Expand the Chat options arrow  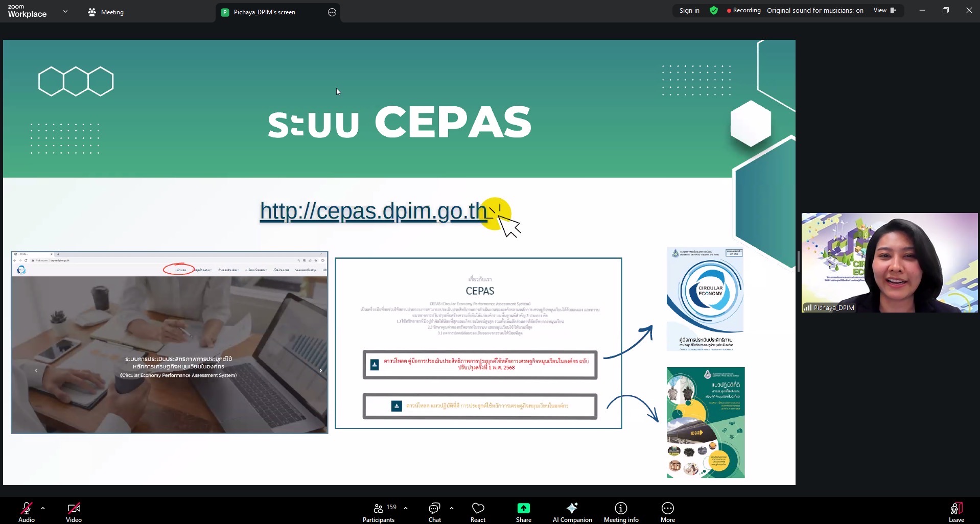point(452,508)
